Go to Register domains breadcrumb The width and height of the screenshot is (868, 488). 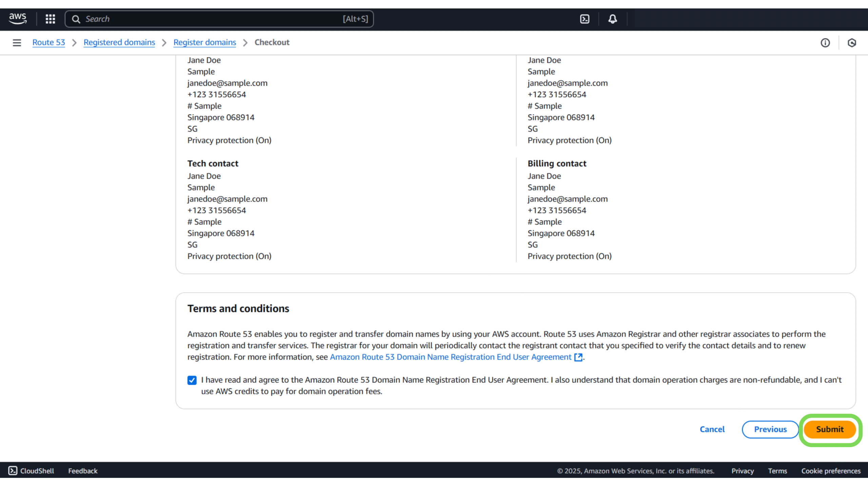coord(205,42)
